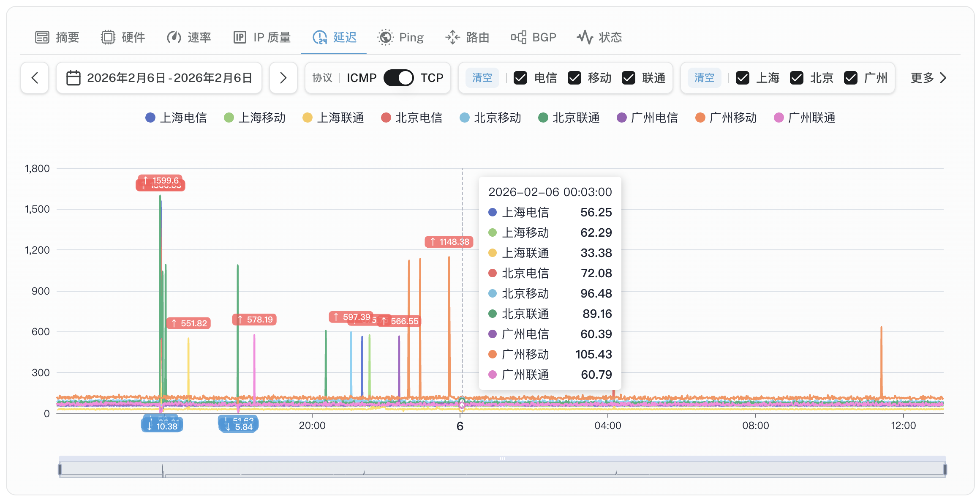Switch to the Ping tab
This screenshot has width=980, height=503.
point(400,37)
